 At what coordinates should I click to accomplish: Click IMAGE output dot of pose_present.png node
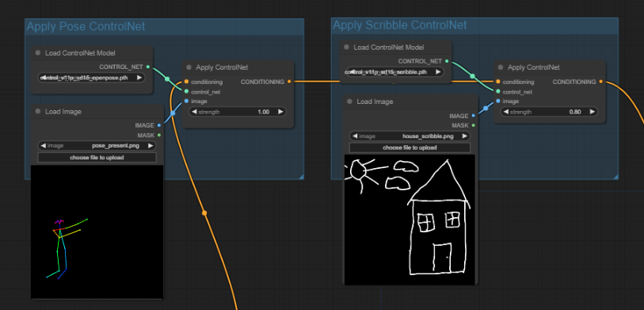point(159,125)
